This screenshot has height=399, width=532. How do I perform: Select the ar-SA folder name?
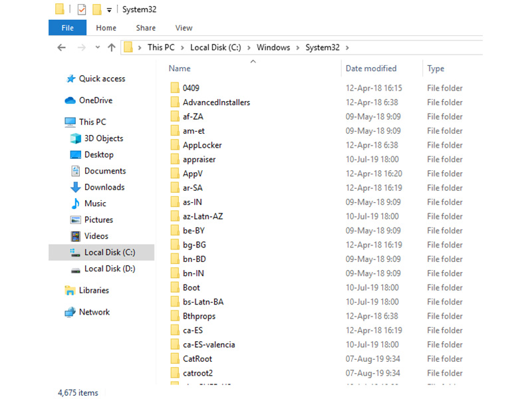(193, 188)
